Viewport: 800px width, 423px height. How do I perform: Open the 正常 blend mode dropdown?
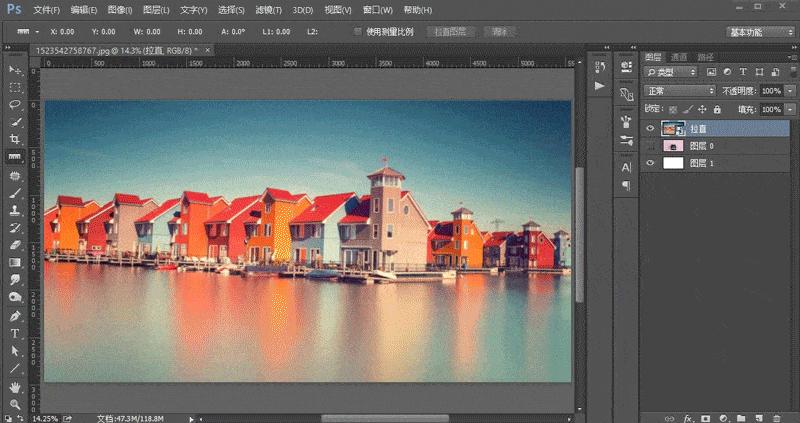pyautogui.click(x=680, y=90)
